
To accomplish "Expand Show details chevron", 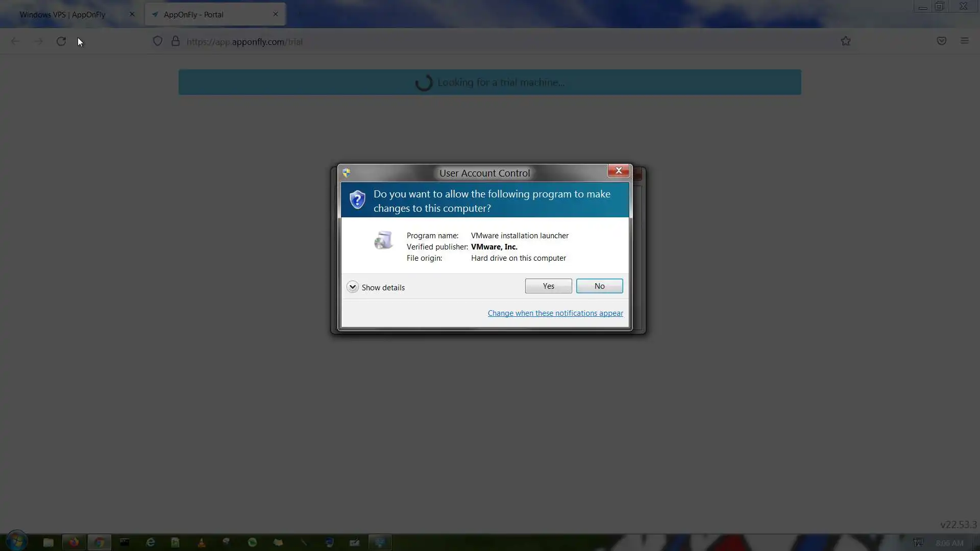I will pyautogui.click(x=352, y=287).
